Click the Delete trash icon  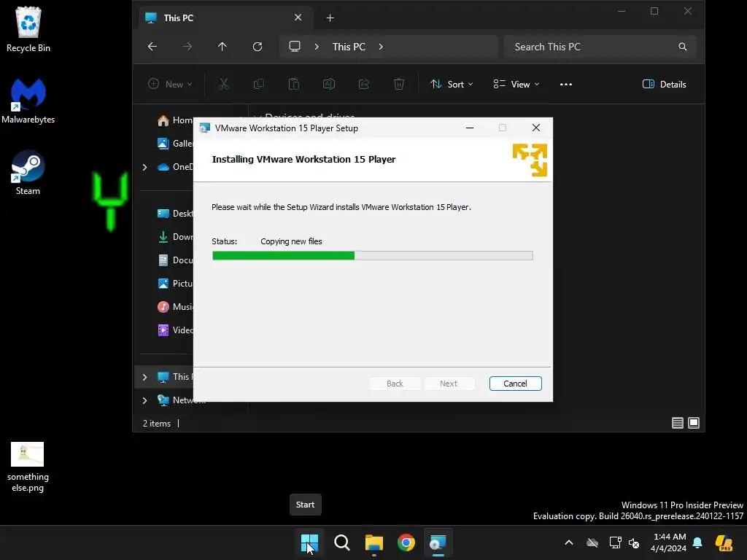click(399, 85)
